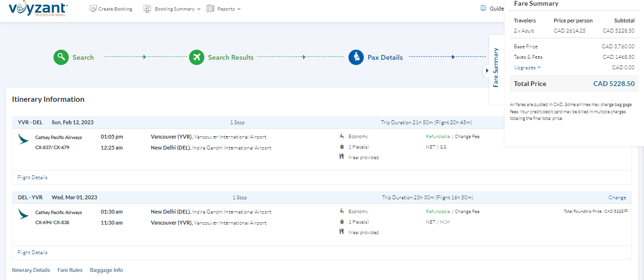Image resolution: width=644 pixels, height=280 pixels.
Task: Click the Voyzant logo
Action: pos(38,9)
